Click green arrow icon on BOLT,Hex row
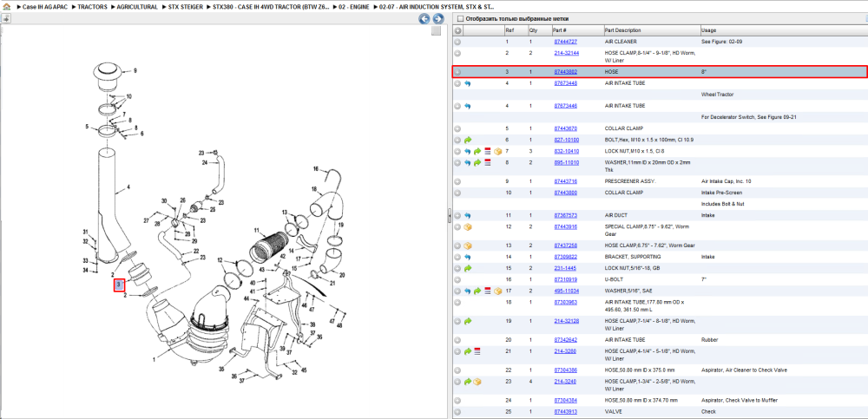This screenshot has height=419, width=868. (x=468, y=140)
